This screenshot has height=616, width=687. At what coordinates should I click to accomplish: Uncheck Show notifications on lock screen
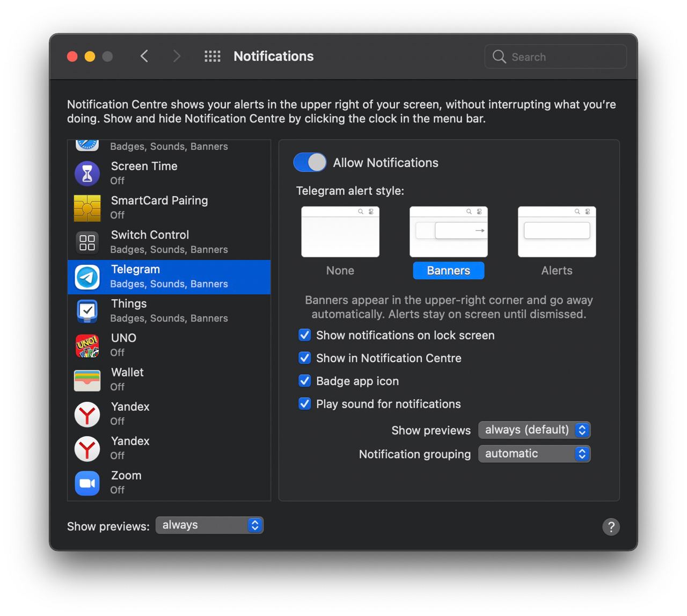[304, 335]
